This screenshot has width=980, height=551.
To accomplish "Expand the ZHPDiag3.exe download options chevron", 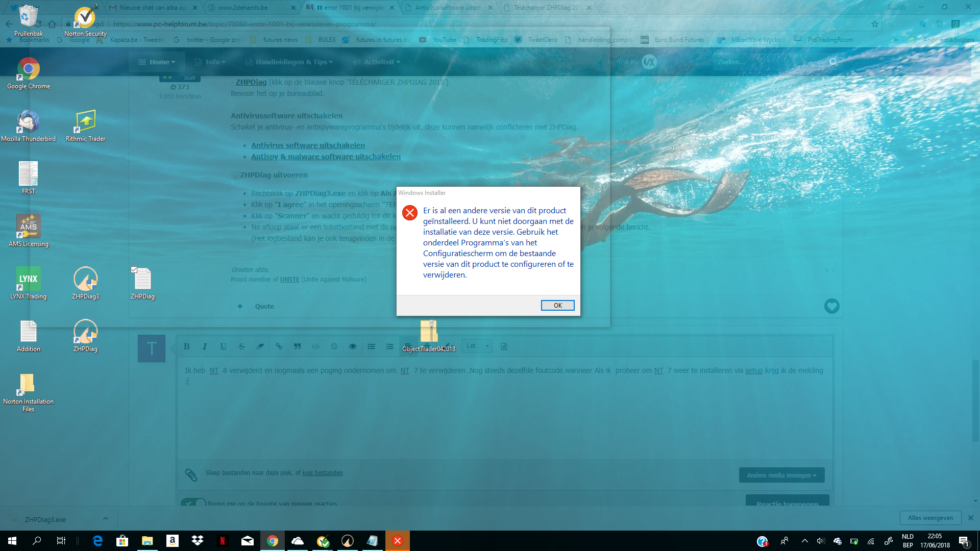I will (x=105, y=518).
